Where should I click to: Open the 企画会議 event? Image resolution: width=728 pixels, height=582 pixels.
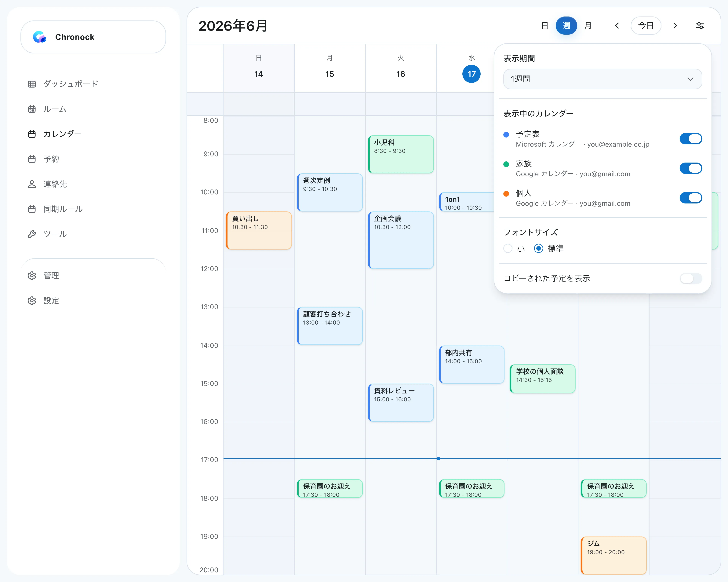(400, 240)
